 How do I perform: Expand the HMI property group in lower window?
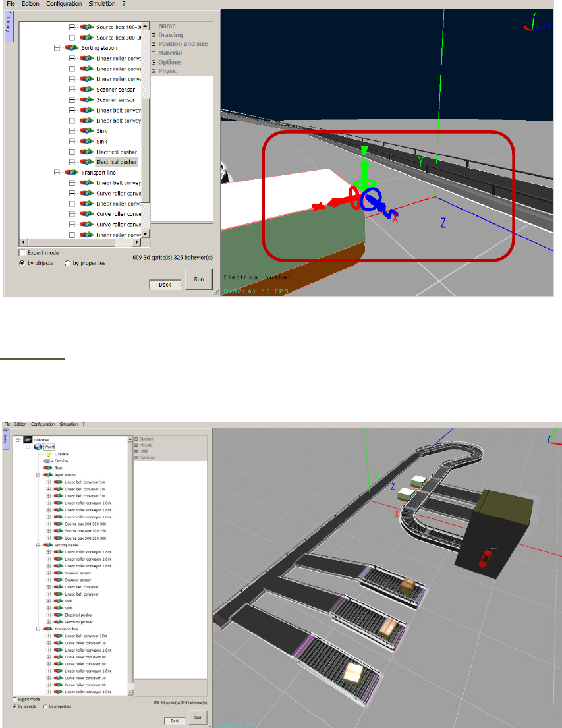click(136, 451)
